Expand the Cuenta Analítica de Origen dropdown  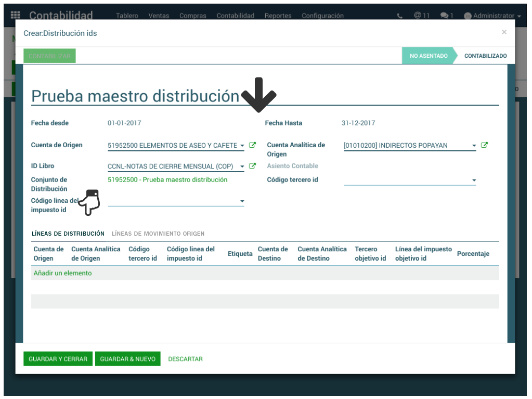(474, 146)
